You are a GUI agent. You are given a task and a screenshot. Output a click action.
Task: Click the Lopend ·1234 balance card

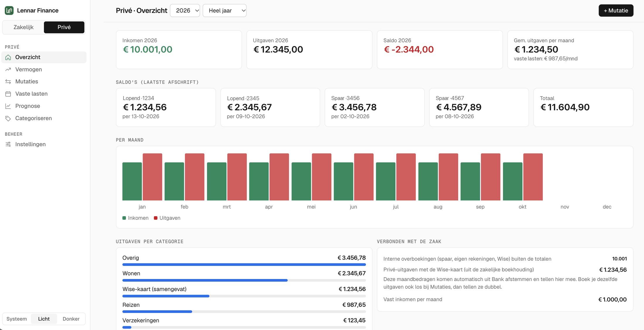coord(166,108)
